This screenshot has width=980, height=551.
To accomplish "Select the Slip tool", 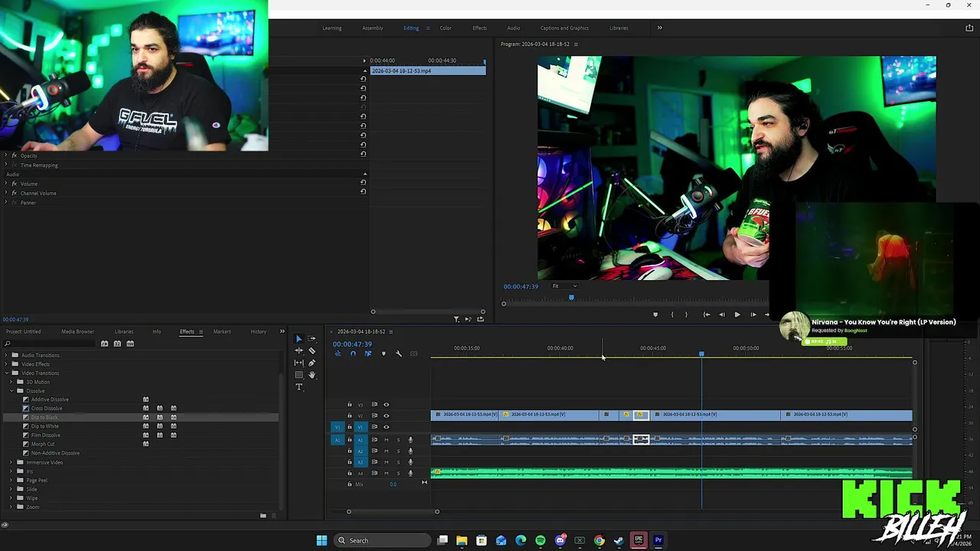I will (299, 363).
